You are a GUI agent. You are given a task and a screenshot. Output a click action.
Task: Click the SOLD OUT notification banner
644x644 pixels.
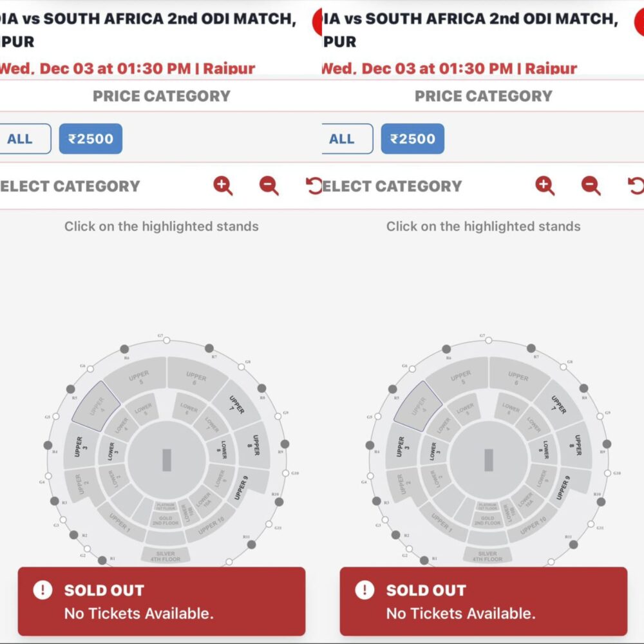pyautogui.click(x=161, y=601)
